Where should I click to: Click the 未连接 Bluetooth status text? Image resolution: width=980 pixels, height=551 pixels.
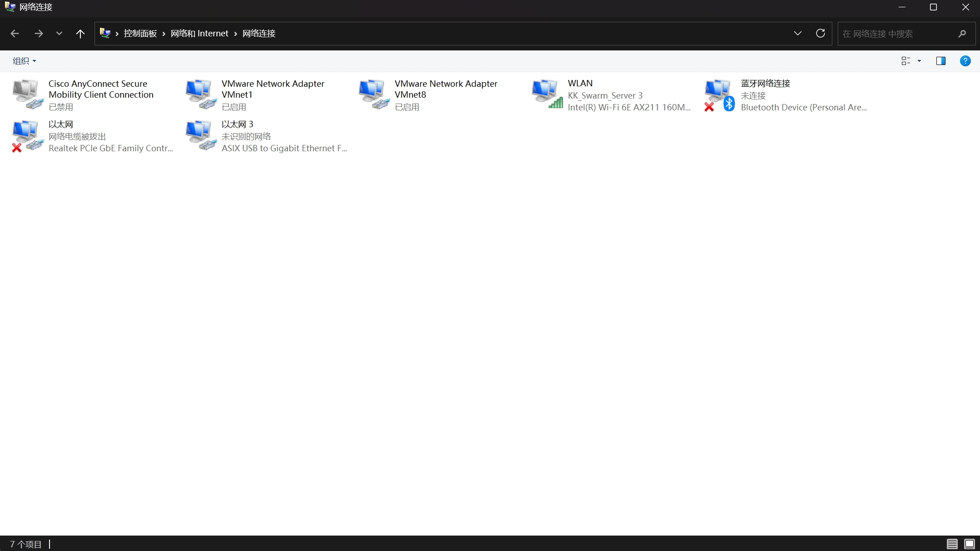[753, 95]
